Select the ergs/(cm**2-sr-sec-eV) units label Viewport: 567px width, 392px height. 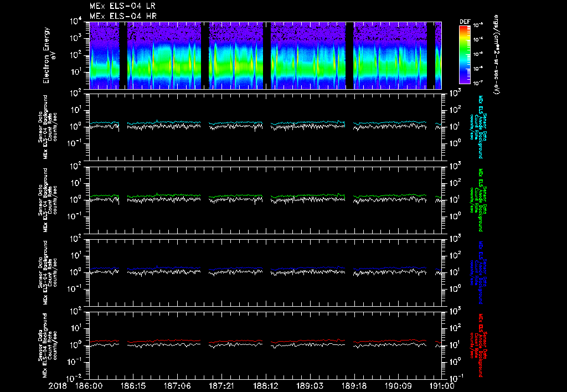(496, 55)
